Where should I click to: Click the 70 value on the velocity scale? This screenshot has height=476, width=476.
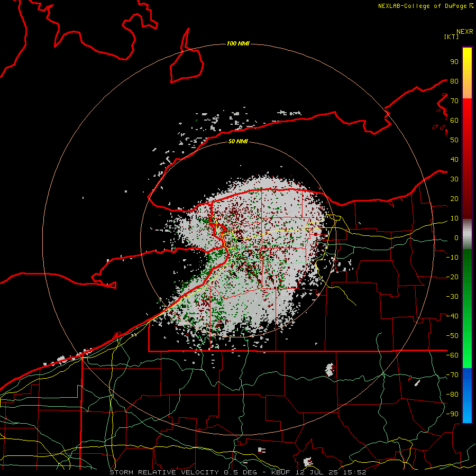coord(454,101)
